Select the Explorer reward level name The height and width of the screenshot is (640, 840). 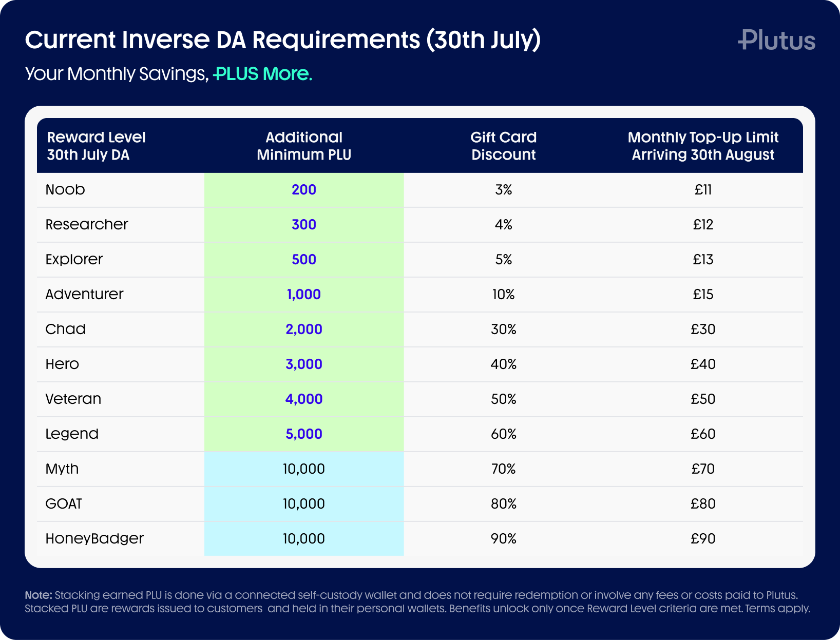click(x=74, y=259)
